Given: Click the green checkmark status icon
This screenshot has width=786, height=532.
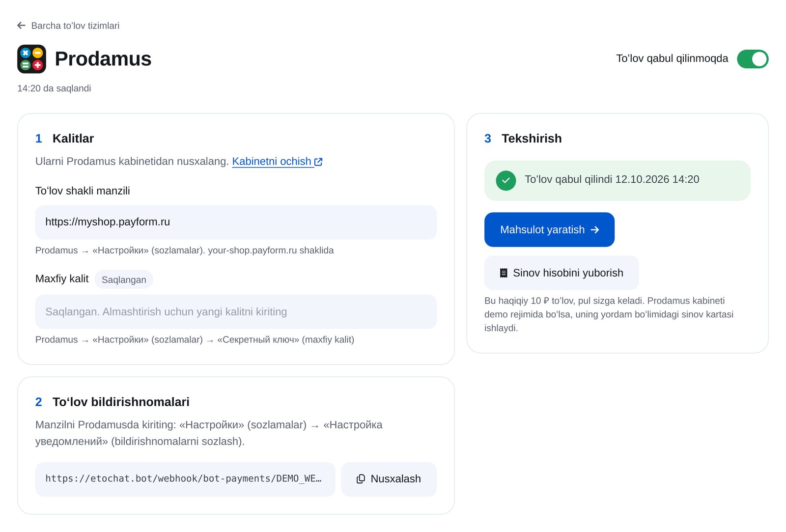Looking at the screenshot, I should tap(506, 181).
